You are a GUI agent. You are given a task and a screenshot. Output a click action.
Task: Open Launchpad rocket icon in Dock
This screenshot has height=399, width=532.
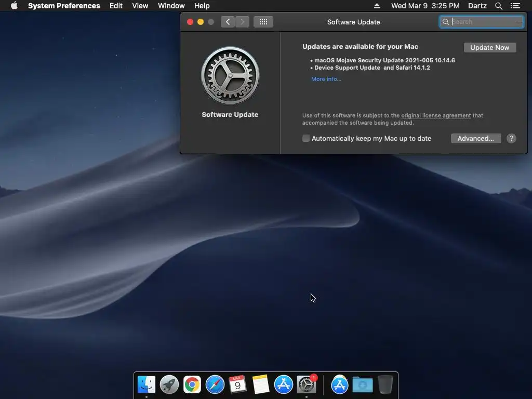[169, 385]
